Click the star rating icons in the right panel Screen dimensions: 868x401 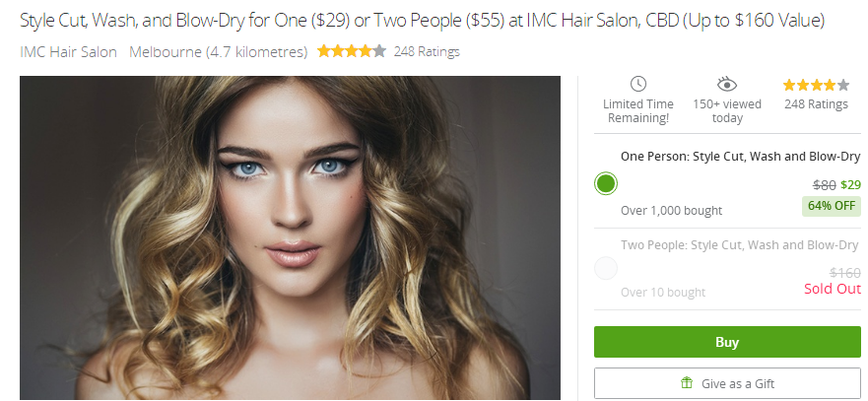816,85
